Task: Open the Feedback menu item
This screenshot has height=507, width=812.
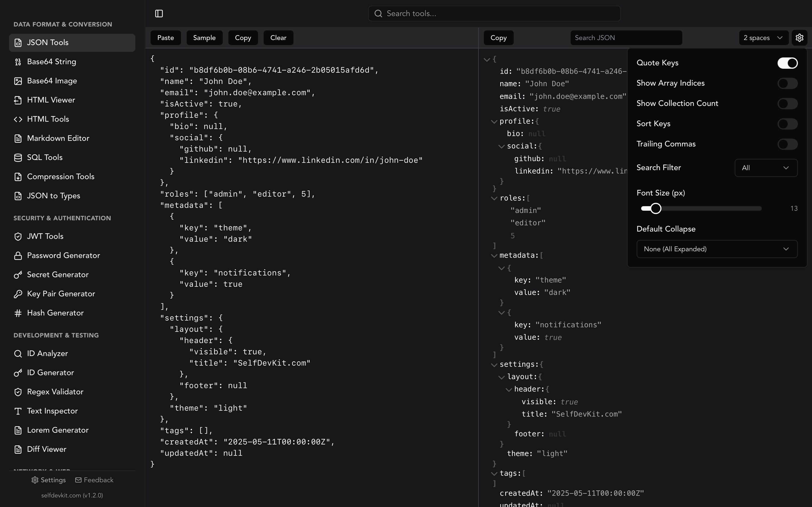Action: pos(94,480)
